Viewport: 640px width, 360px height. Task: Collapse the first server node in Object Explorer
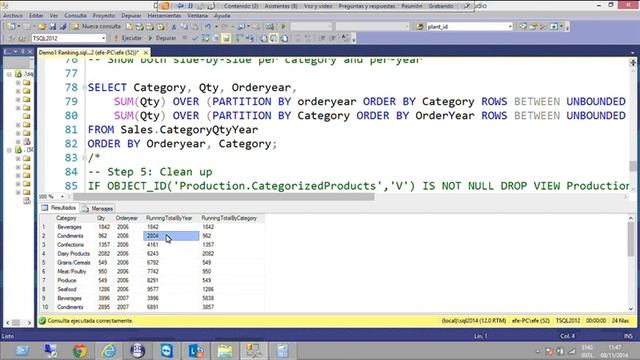point(9,74)
